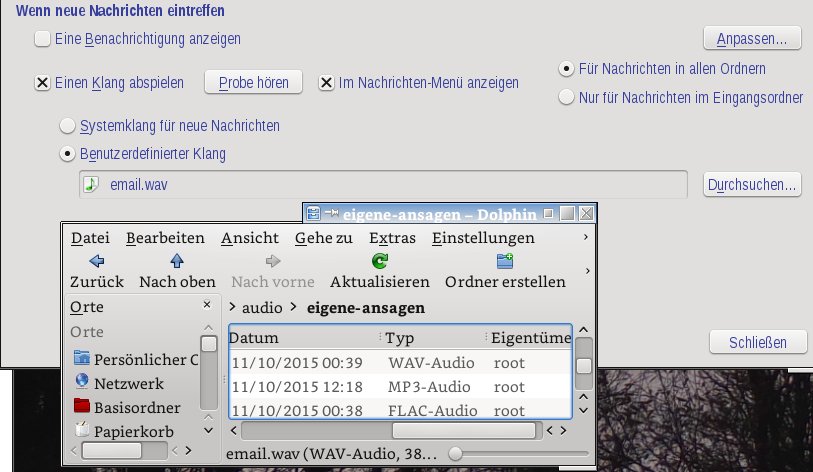Screen dimensions: 813x472
Task: Refresh folder with Aktualisieren icon
Action: pos(379,261)
